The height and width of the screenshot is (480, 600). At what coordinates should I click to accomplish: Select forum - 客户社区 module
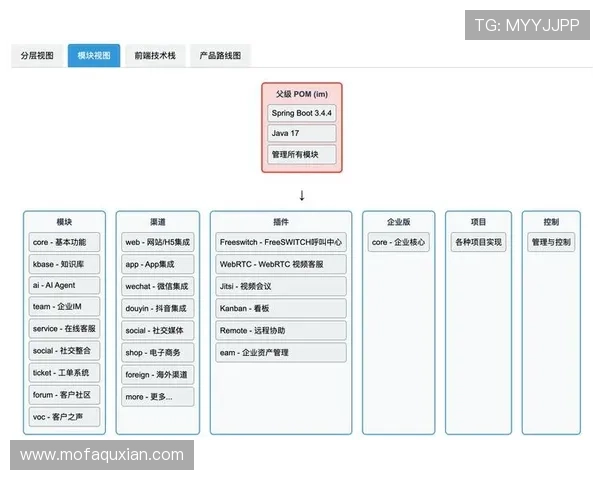click(64, 395)
